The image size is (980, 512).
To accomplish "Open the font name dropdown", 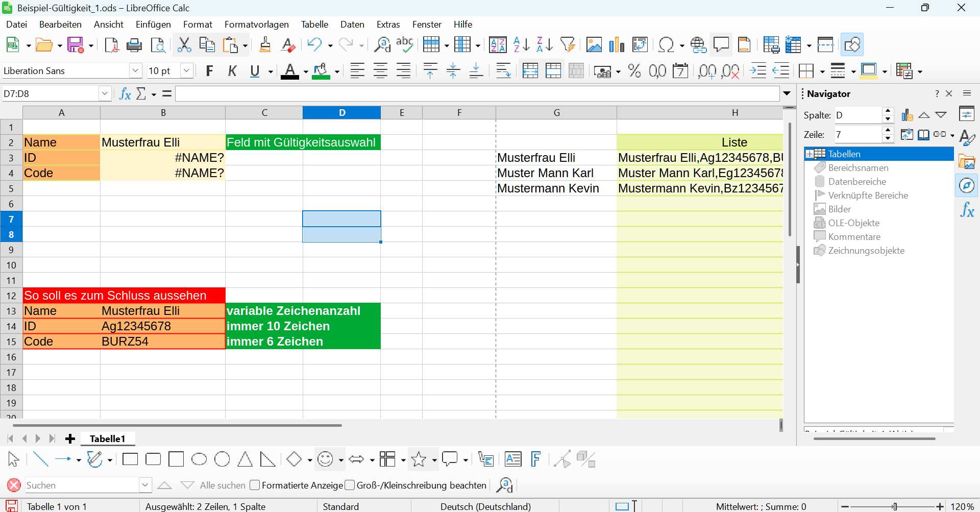I will [x=135, y=71].
